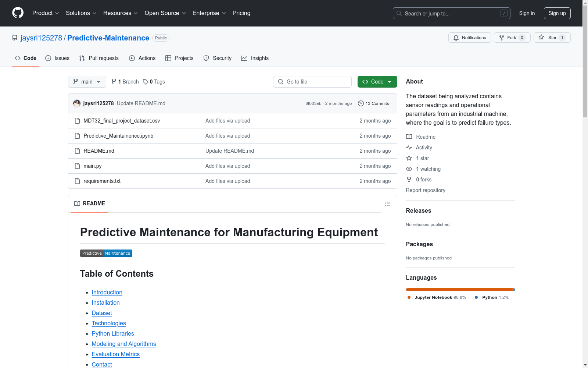Click the Jupyter Notebook language bar segment
This screenshot has width=588, height=368.
point(459,290)
